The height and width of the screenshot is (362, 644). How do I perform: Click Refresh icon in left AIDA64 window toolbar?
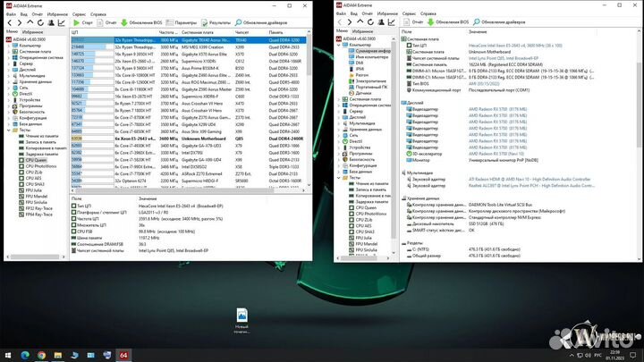coord(40,22)
